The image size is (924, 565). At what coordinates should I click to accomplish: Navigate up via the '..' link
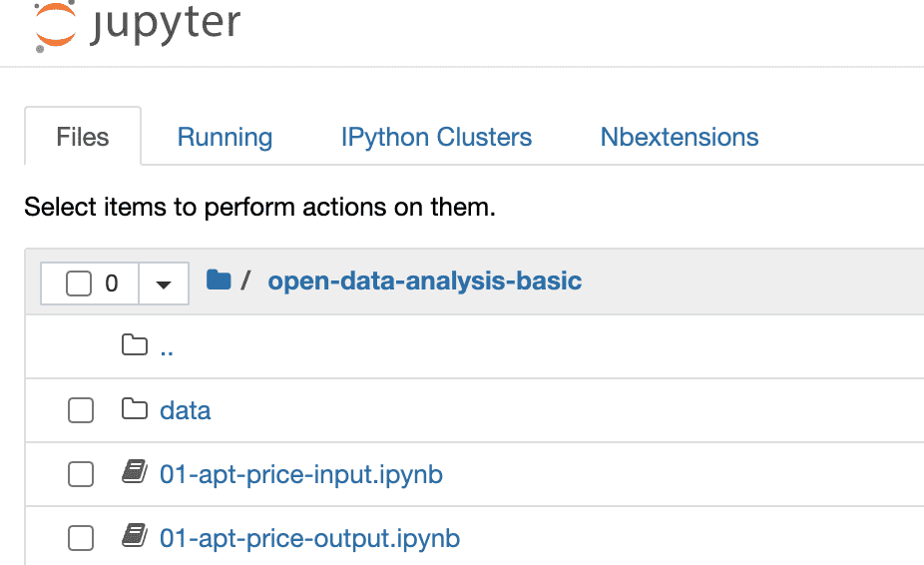click(168, 346)
